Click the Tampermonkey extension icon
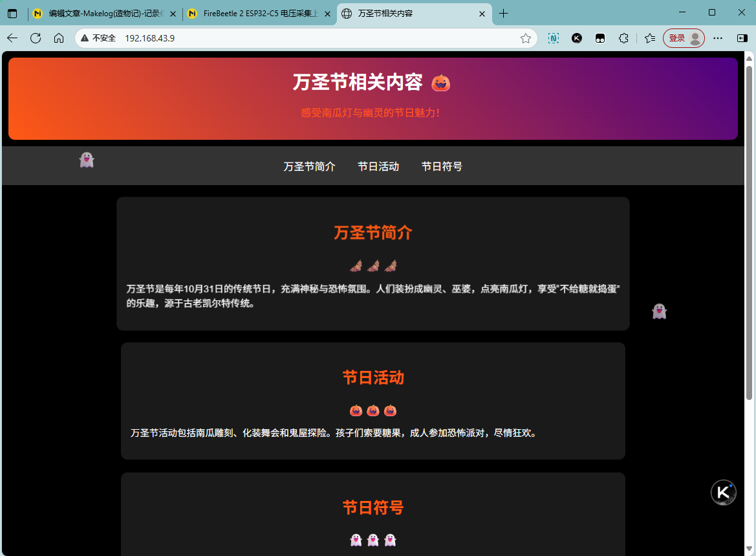756x556 pixels. coord(600,38)
